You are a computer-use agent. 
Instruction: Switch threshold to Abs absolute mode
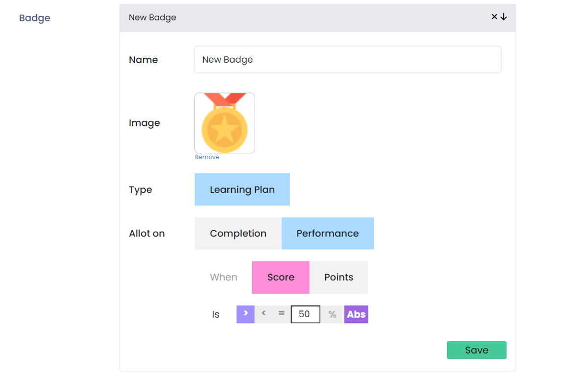(x=356, y=314)
